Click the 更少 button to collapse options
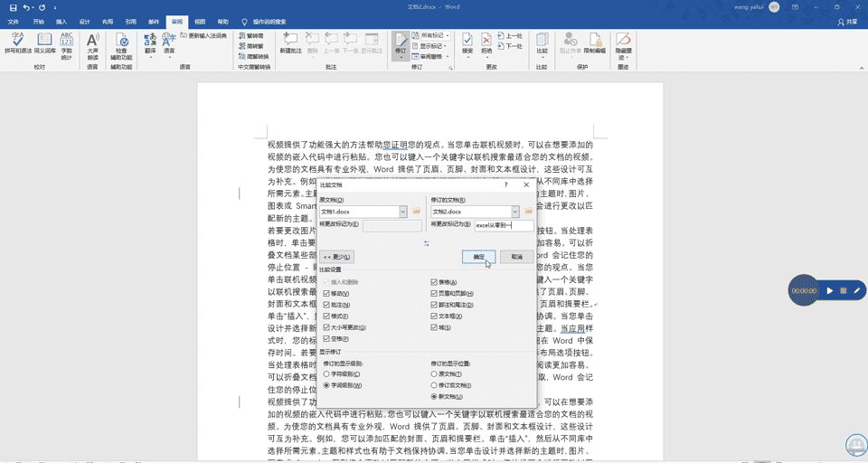868x463 pixels. click(337, 257)
